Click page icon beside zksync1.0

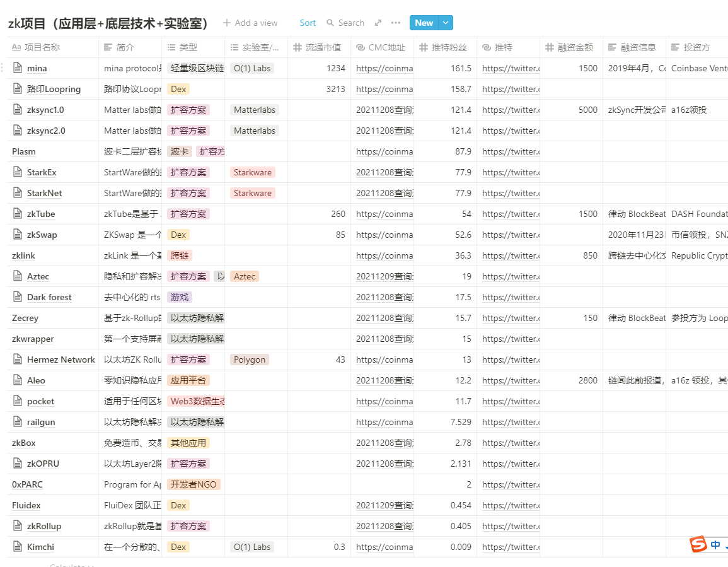(18, 110)
